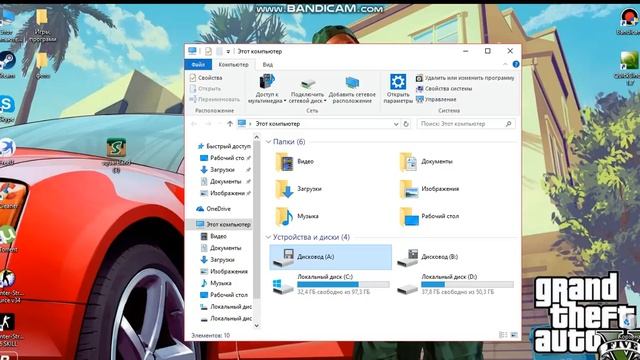Viewport: 640px width, 360px height.
Task: Click Управление in the ribbon
Action: (x=436, y=99)
